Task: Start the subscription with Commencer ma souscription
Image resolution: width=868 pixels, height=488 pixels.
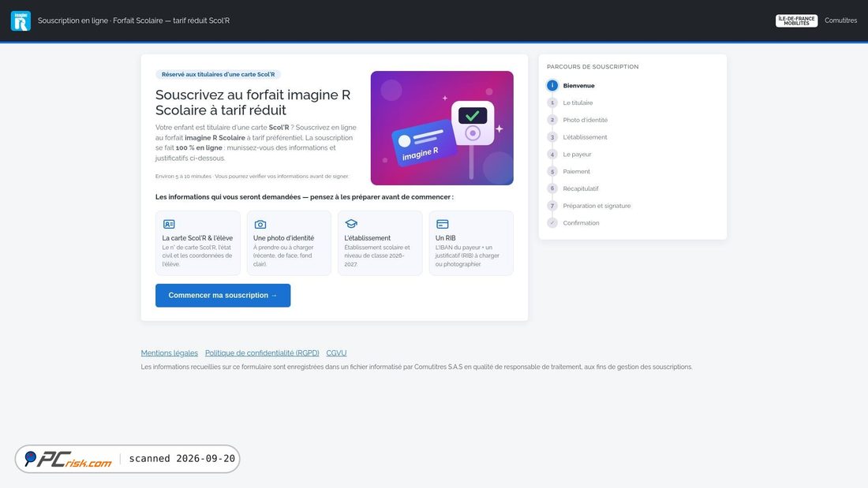Action: [223, 296]
